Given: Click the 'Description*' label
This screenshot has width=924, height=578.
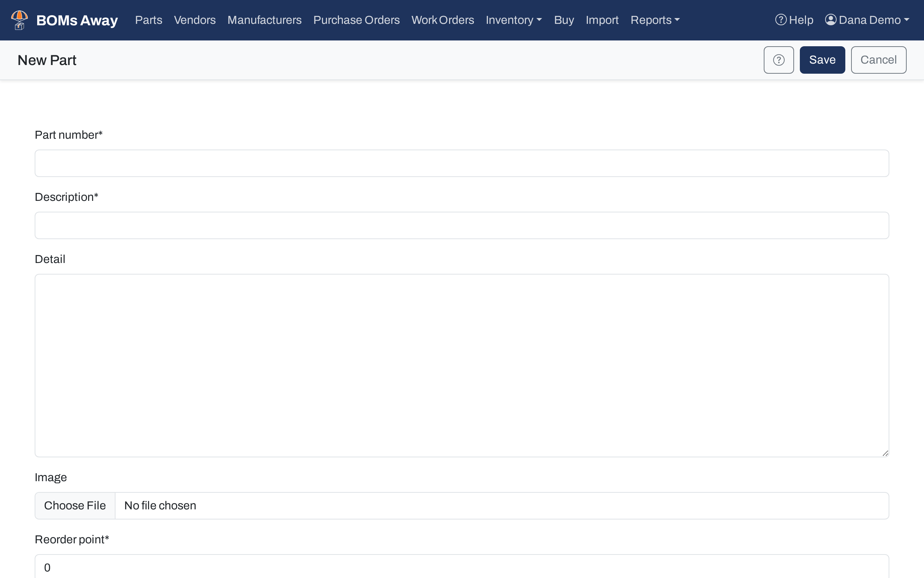Looking at the screenshot, I should 66,197.
